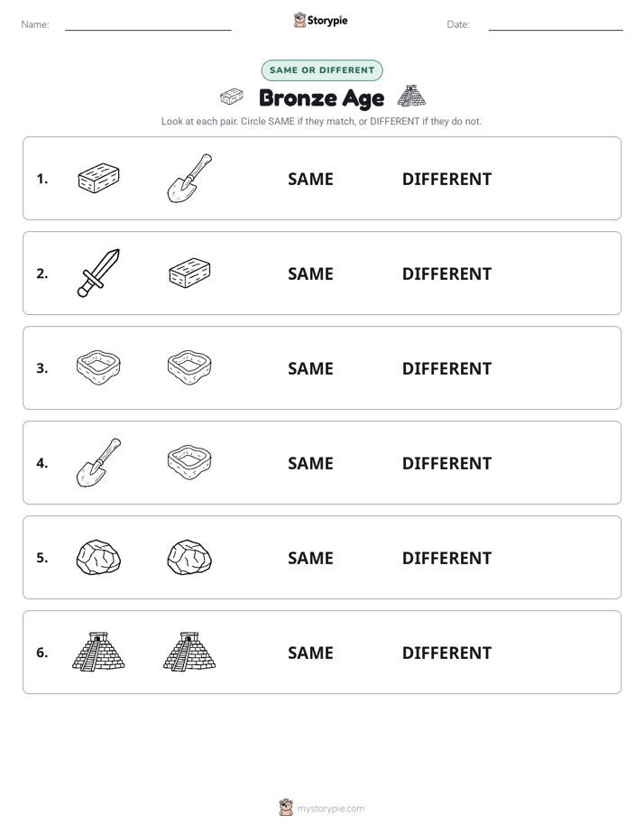644x834 pixels.
Task: Click the left stone basin in row 3
Action: click(x=99, y=367)
